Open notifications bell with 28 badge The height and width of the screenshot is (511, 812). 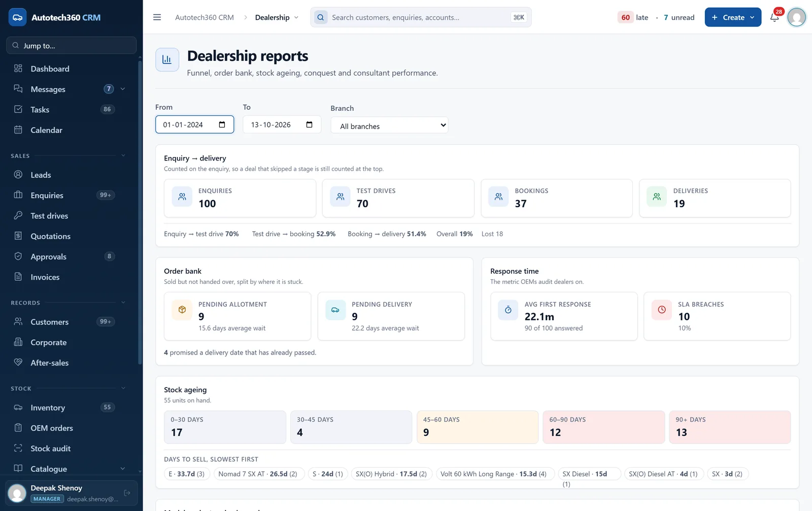click(774, 17)
